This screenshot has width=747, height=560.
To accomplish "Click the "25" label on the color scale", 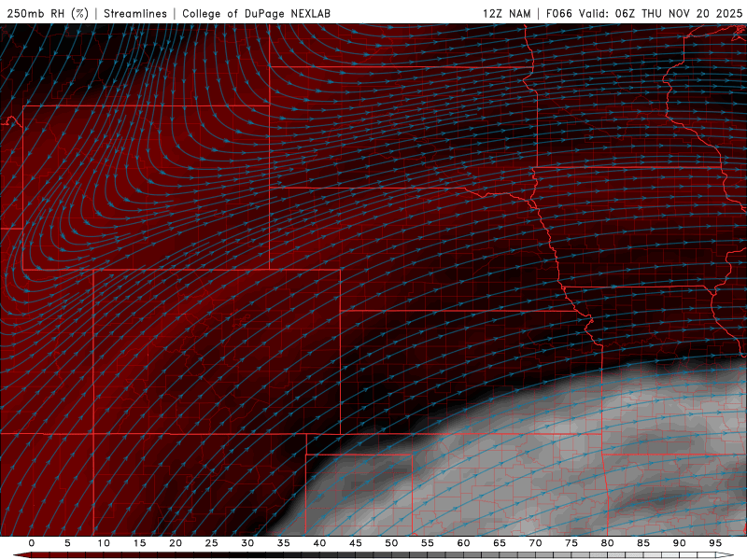I will tap(212, 543).
